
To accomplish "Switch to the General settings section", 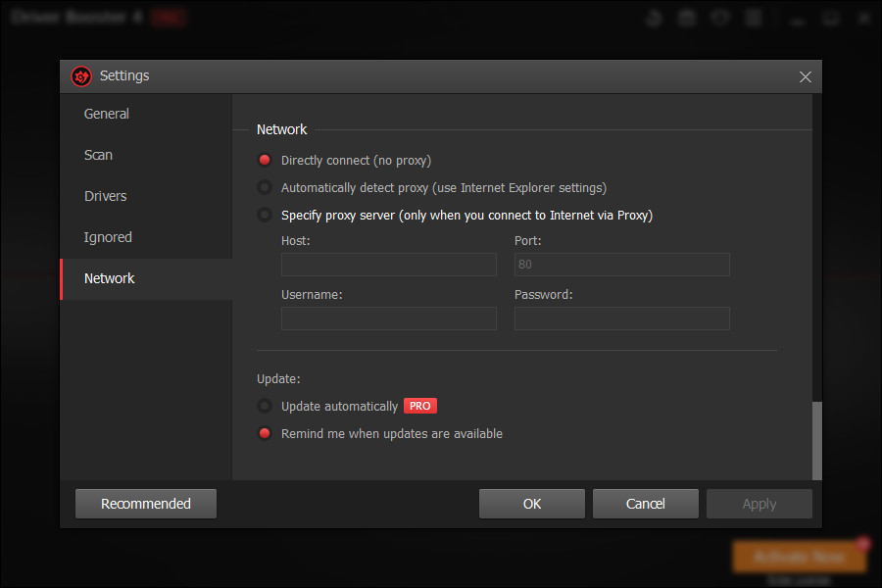I will tap(106, 114).
